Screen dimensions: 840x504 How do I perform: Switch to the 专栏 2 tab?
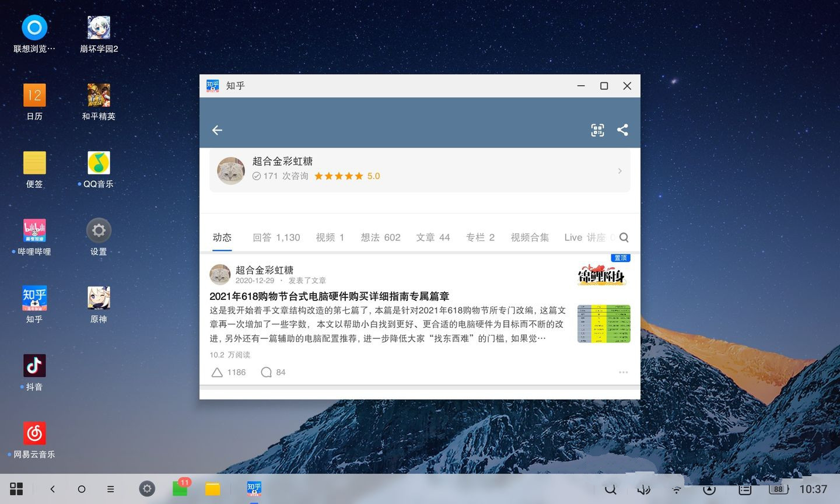coord(480,237)
